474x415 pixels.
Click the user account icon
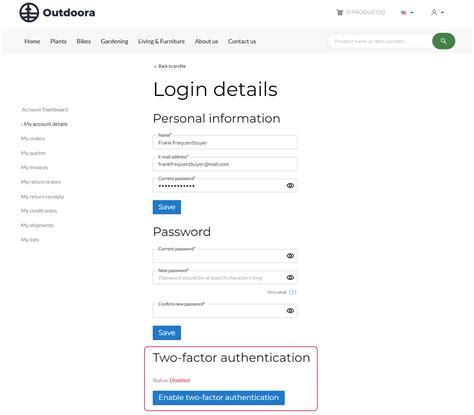tap(434, 12)
